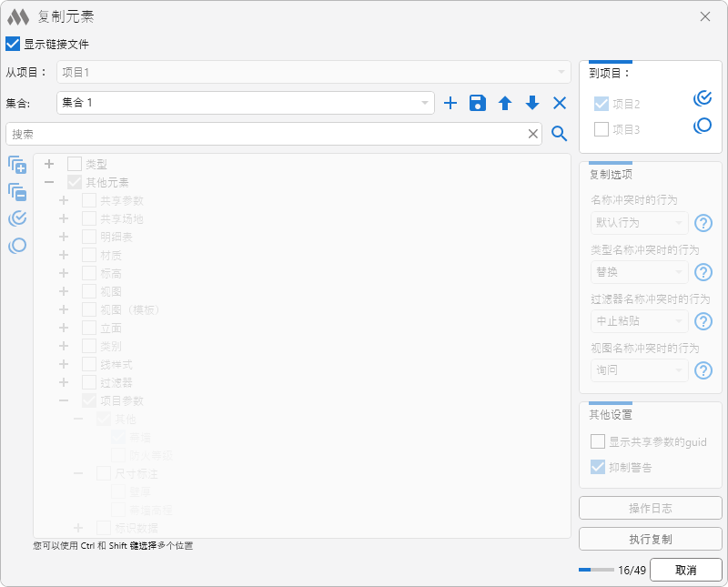The height and width of the screenshot is (587, 728).
Task: Expand the 类型 tree node
Action: coord(49,165)
